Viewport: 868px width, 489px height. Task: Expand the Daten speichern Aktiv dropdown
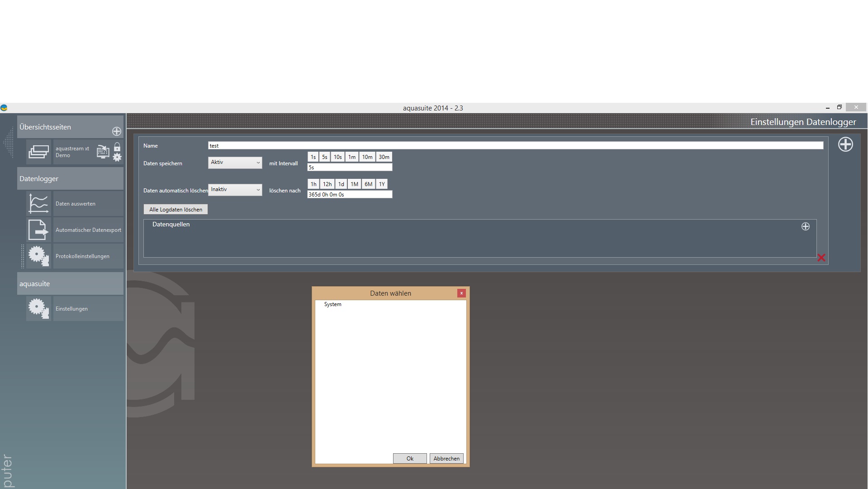[235, 163]
